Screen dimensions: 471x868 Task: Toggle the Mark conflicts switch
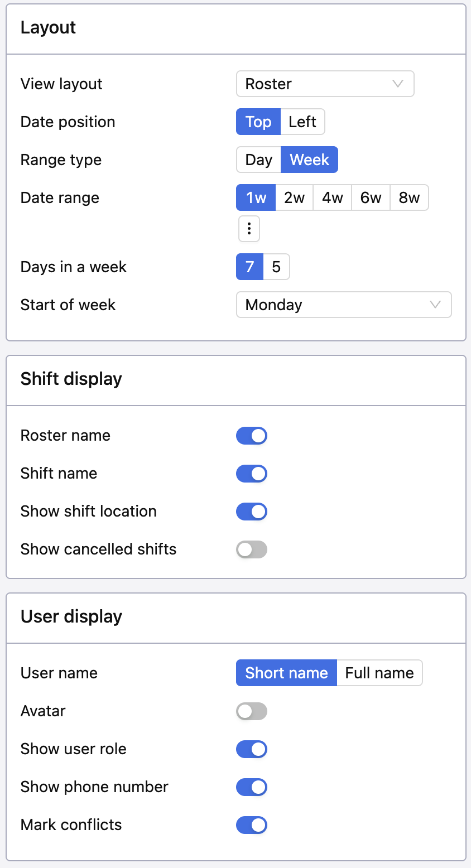click(x=252, y=825)
